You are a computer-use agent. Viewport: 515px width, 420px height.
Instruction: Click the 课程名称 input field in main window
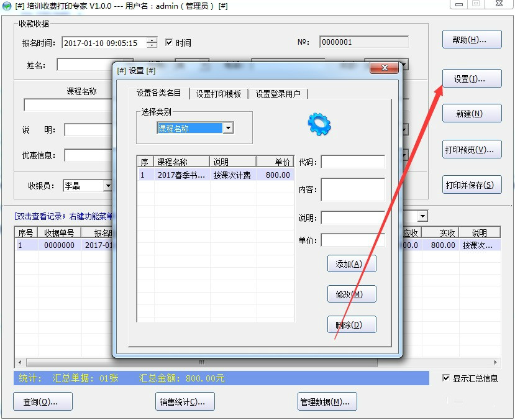(68, 105)
